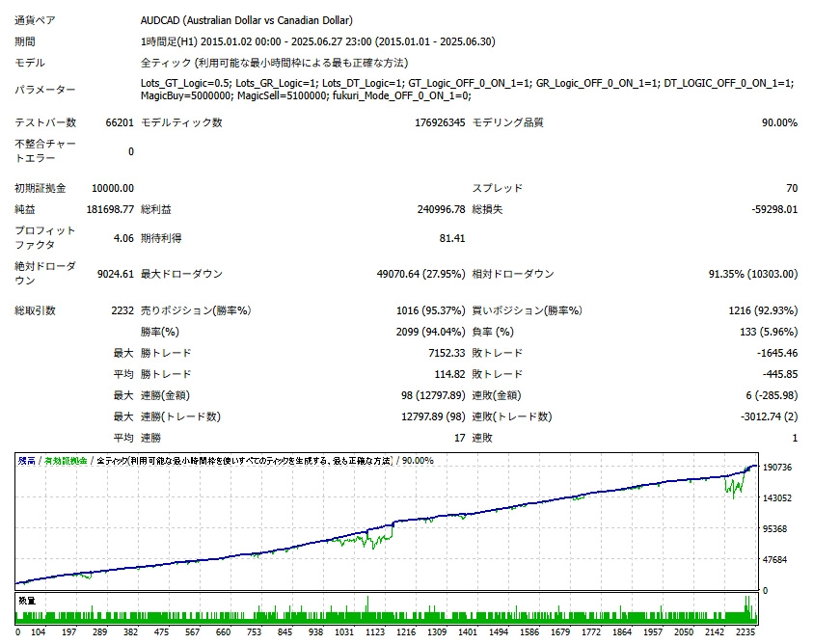Click the プロフィットファクタ label

(45, 238)
